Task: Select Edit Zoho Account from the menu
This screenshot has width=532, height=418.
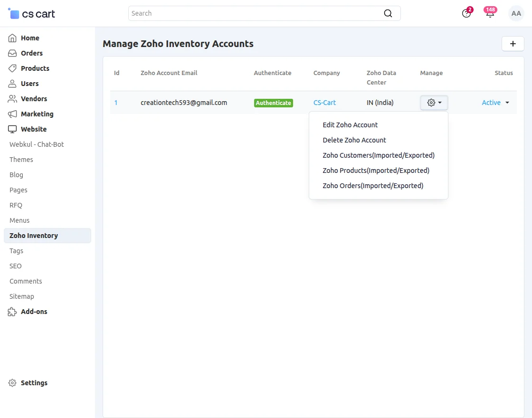Action: pos(350,125)
